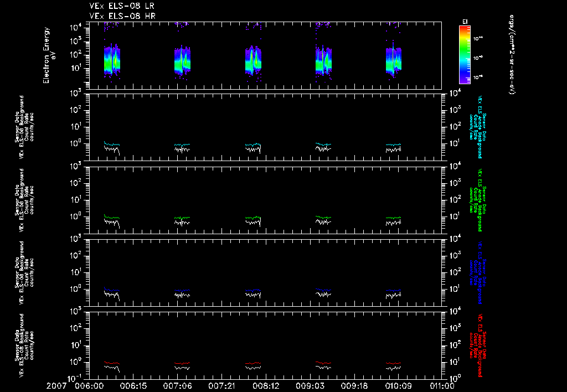
Task: Click the 'EI' label above color bar
Action: (465, 22)
